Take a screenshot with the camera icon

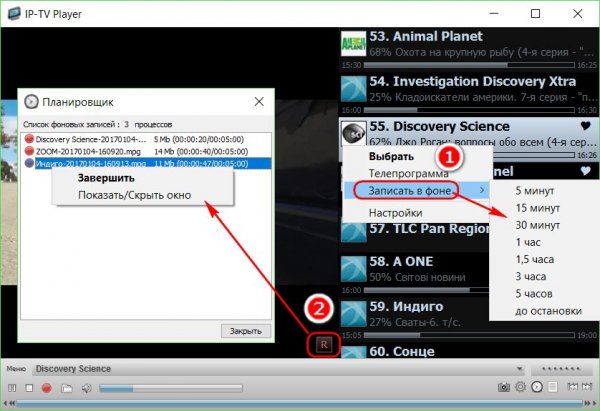click(x=504, y=387)
